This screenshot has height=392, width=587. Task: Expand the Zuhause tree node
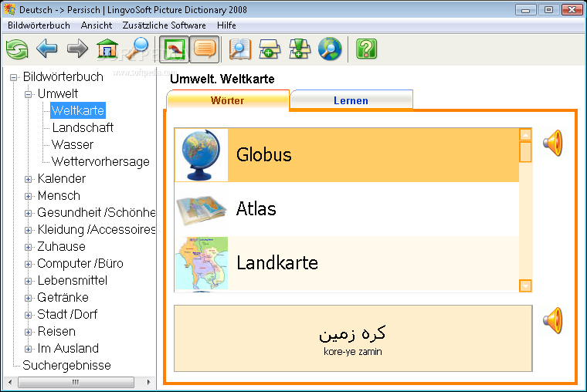[28, 247]
